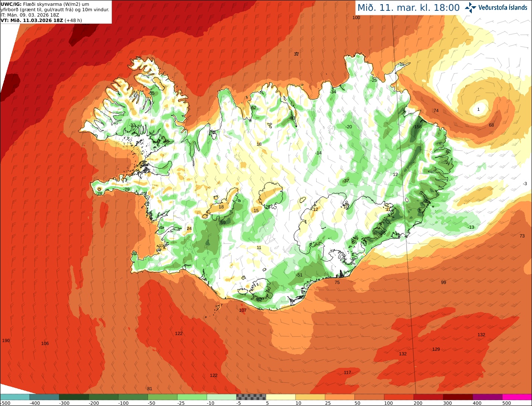The image size is (532, 406).
Task: Click the '74' flux value on the map
Action: (x=436, y=111)
